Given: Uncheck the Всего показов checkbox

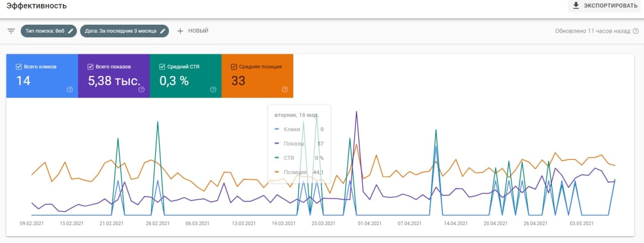Looking at the screenshot, I should (90, 66).
